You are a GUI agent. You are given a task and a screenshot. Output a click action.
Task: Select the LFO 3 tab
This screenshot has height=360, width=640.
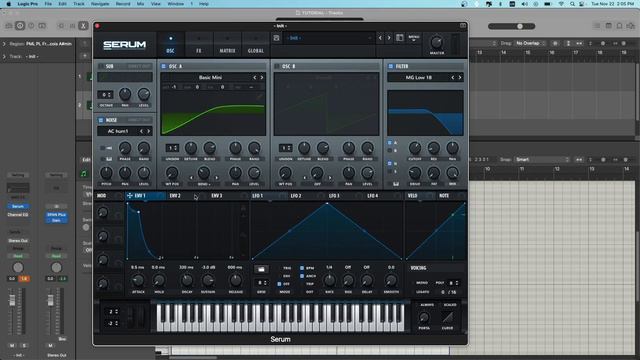point(334,196)
